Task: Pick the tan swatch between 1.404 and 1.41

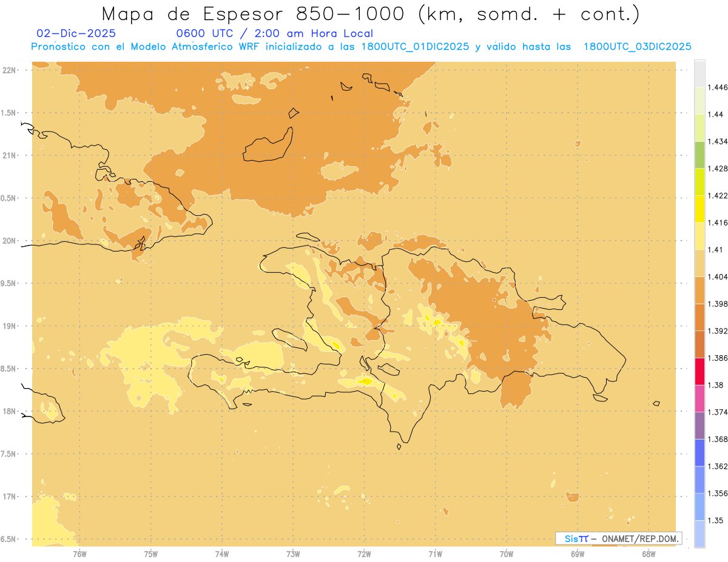Action: point(699,264)
